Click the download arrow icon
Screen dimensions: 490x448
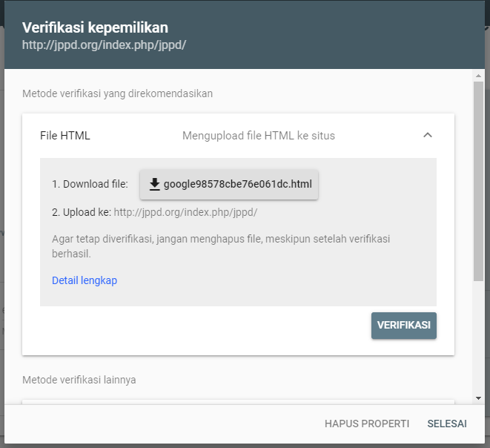coord(154,184)
